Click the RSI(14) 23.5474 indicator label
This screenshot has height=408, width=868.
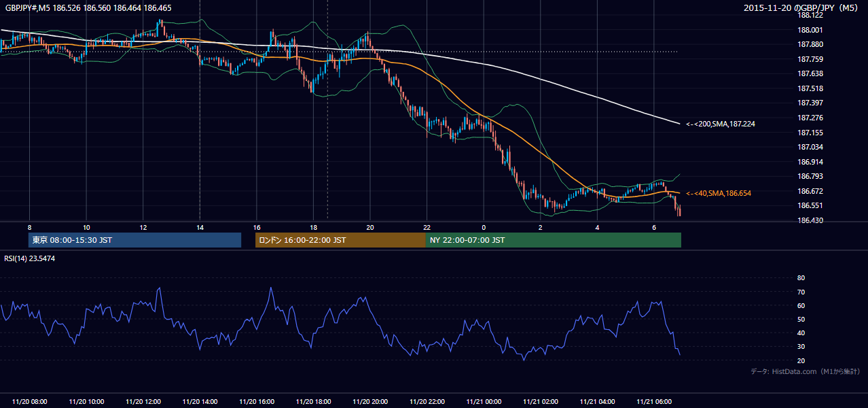tap(29, 258)
